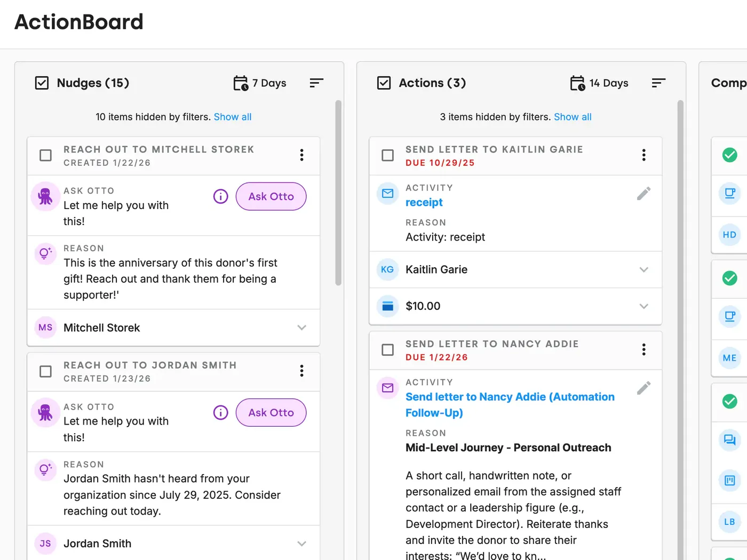Screen dimensions: 747x560
Task: Edit Nancy Addie activity with pencil icon
Action: [644, 388]
